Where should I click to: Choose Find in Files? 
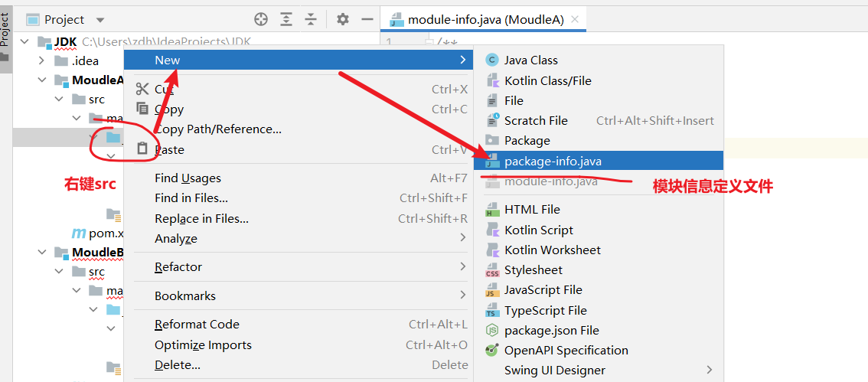[x=299, y=198]
